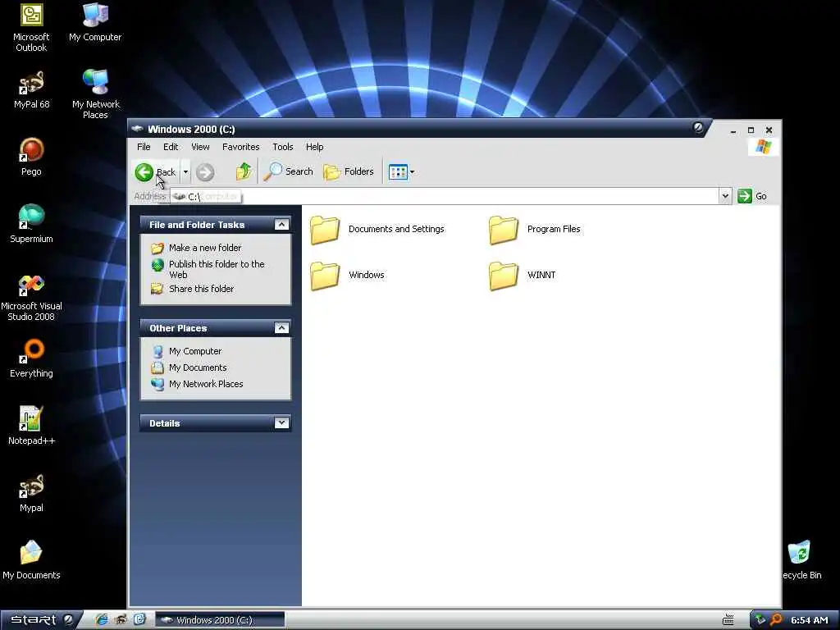This screenshot has width=840, height=630.
Task: Open the Edit menu
Action: [171, 147]
